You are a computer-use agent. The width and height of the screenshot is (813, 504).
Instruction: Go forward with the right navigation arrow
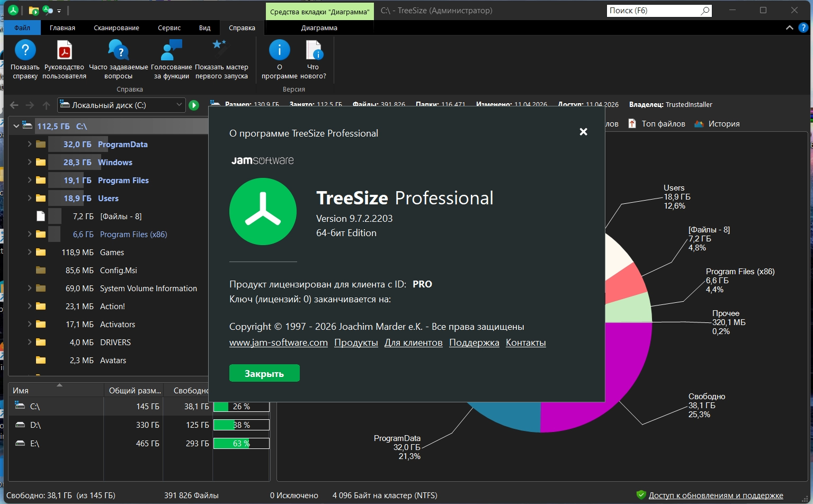click(30, 105)
